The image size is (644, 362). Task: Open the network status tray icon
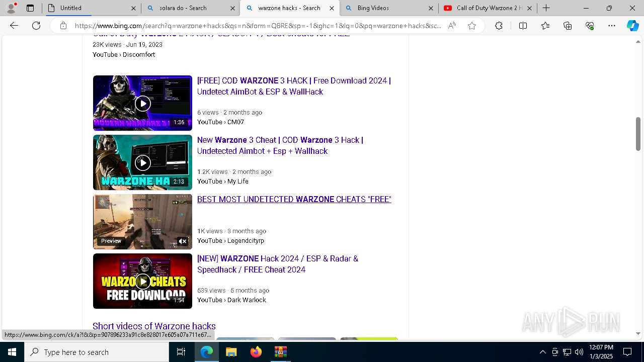click(x=567, y=352)
